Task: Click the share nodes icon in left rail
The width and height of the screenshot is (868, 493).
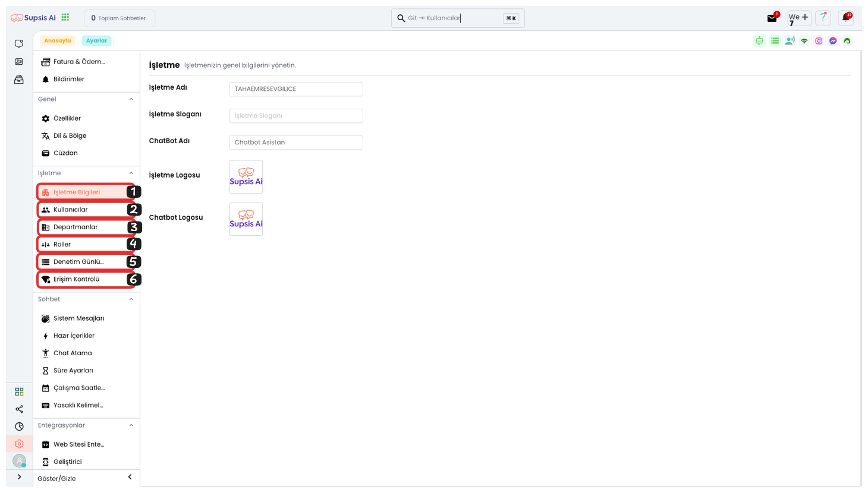Action: click(19, 409)
